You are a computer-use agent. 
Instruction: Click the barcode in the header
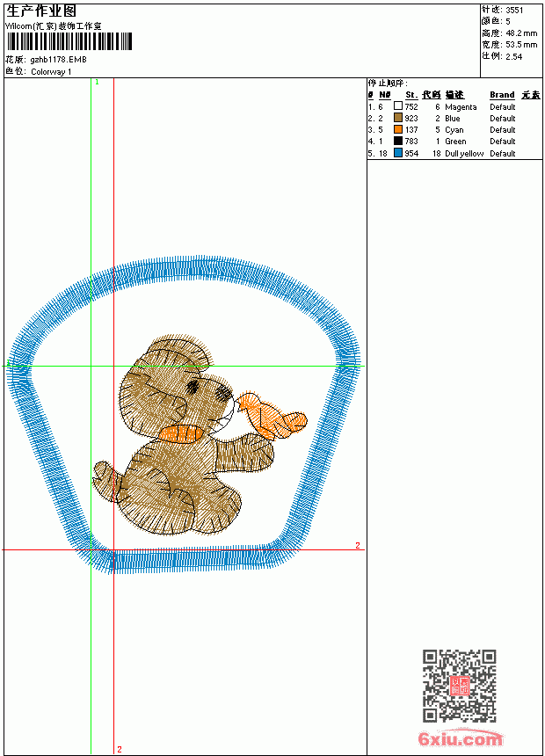(69, 41)
